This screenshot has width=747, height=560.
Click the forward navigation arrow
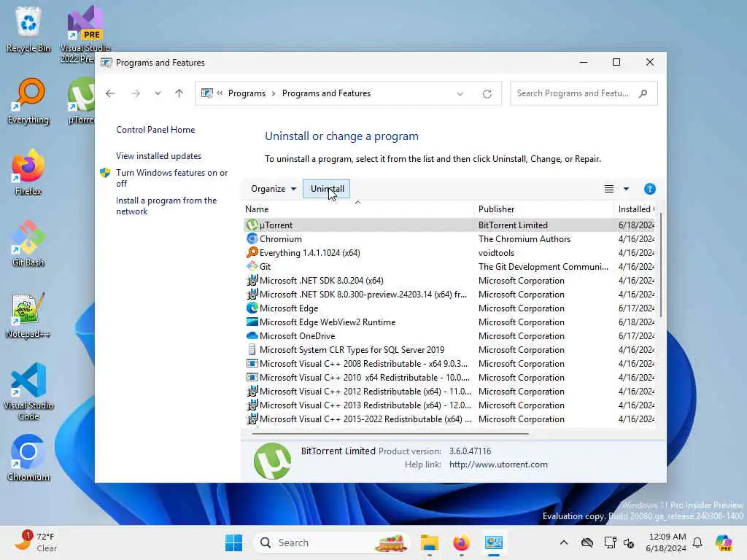[136, 93]
